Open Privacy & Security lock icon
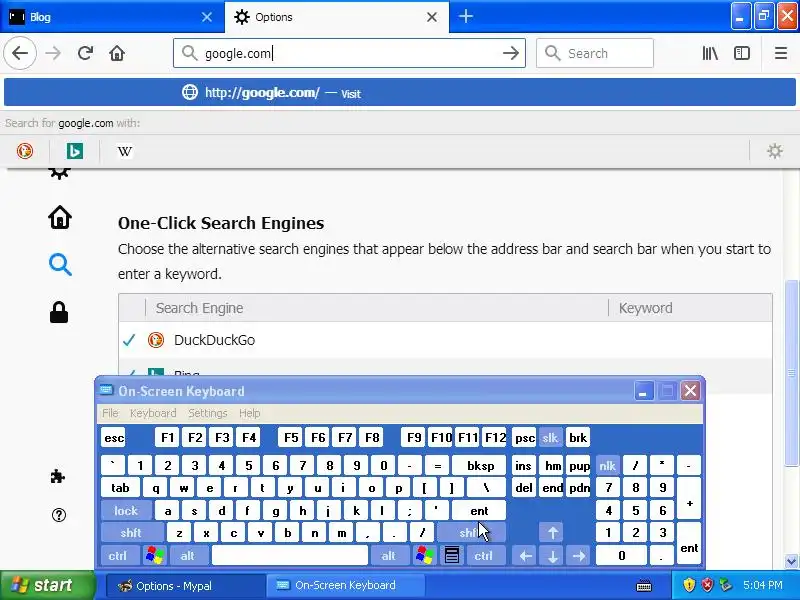 click(x=59, y=312)
